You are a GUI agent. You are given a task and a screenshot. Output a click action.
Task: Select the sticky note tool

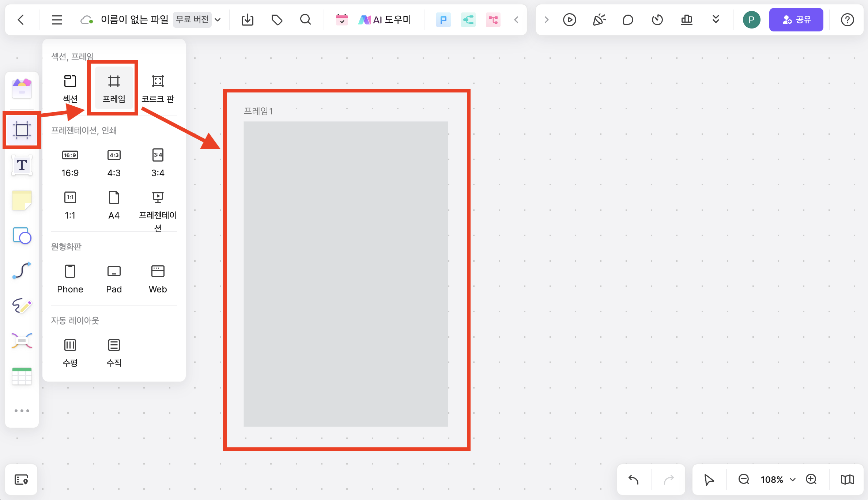pyautogui.click(x=22, y=200)
